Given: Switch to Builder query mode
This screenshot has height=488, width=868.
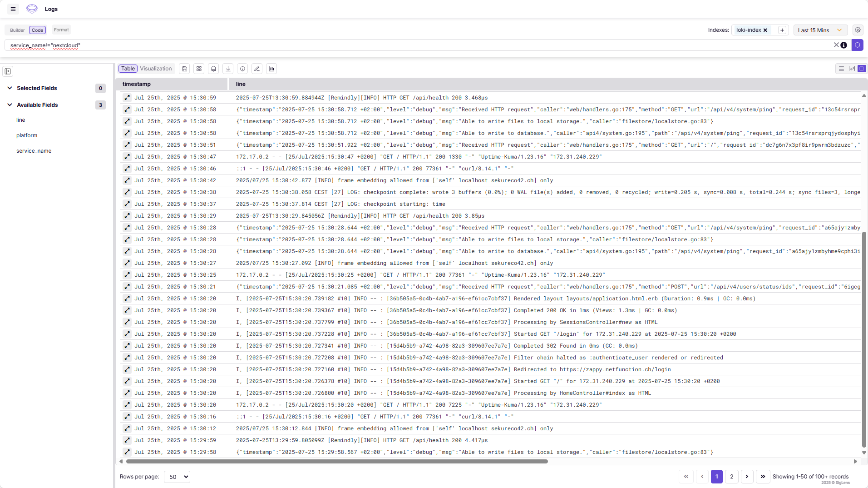Looking at the screenshot, I should 17,30.
